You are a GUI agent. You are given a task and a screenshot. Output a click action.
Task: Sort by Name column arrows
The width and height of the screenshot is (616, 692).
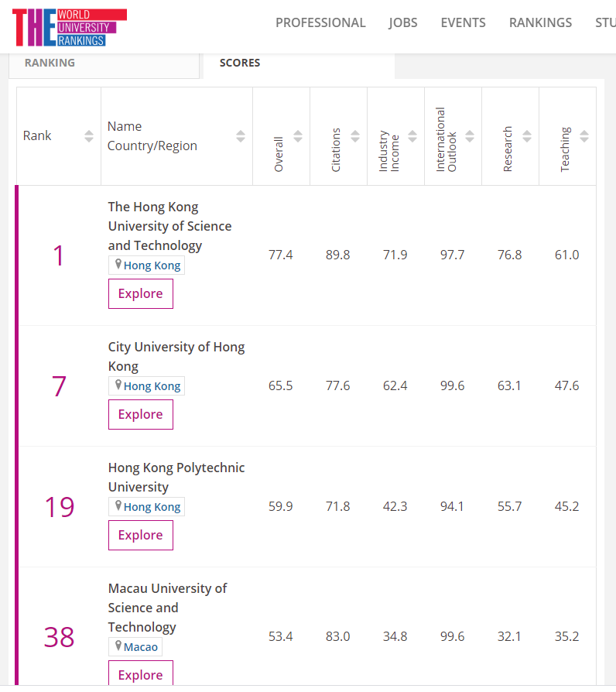pyautogui.click(x=241, y=136)
